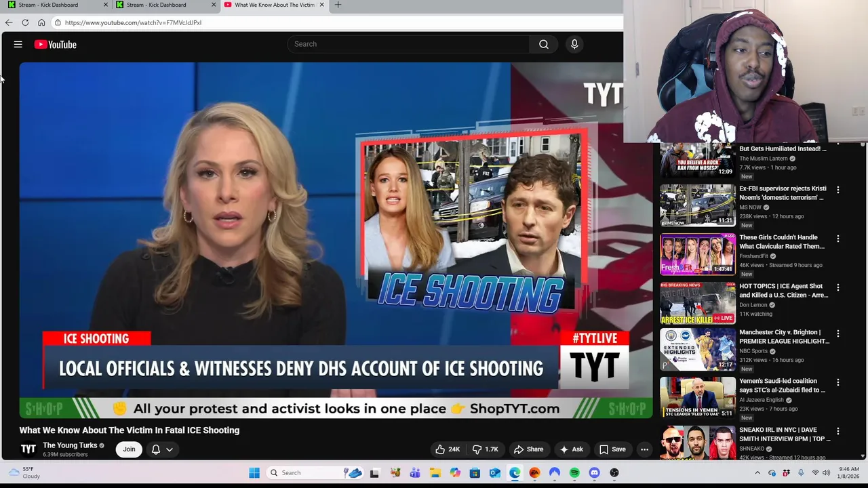Close the first Kick Dashboard tab

(x=106, y=5)
